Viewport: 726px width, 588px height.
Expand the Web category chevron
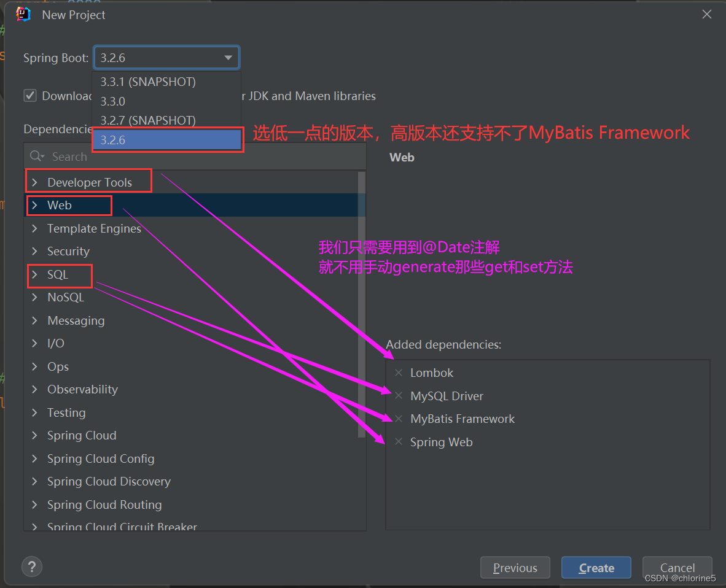(x=35, y=205)
